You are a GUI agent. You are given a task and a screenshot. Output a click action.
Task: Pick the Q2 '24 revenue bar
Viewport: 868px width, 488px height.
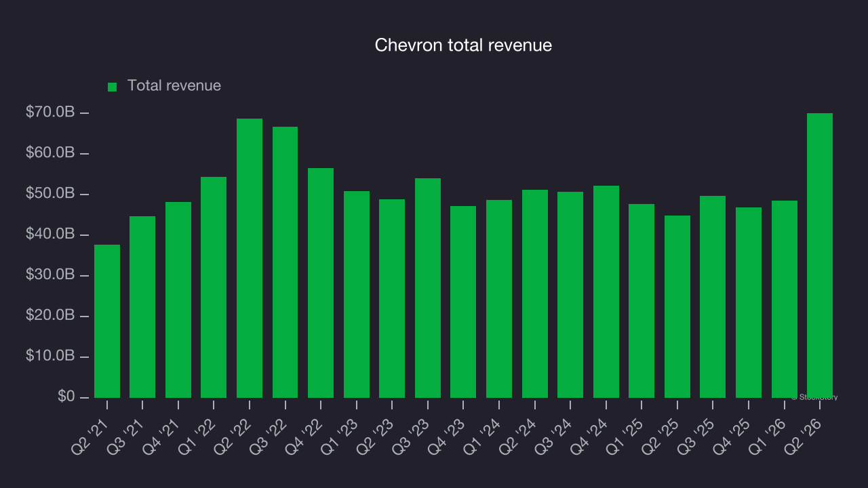[x=535, y=294]
